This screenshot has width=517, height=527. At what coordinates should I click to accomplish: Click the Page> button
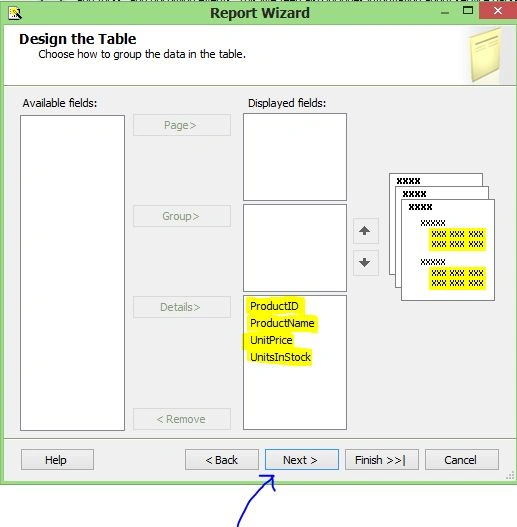(x=182, y=125)
